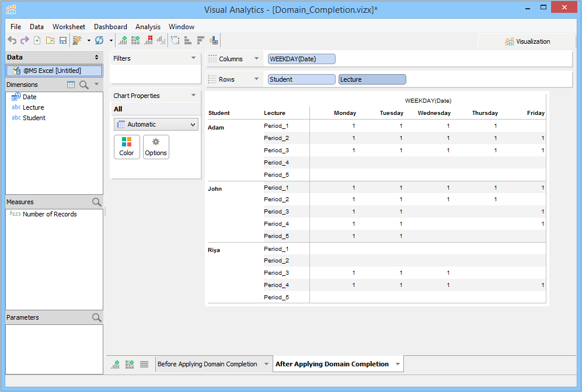The height and width of the screenshot is (392, 582).
Task: Click the Redo arrow in toolbar
Action: click(x=24, y=40)
